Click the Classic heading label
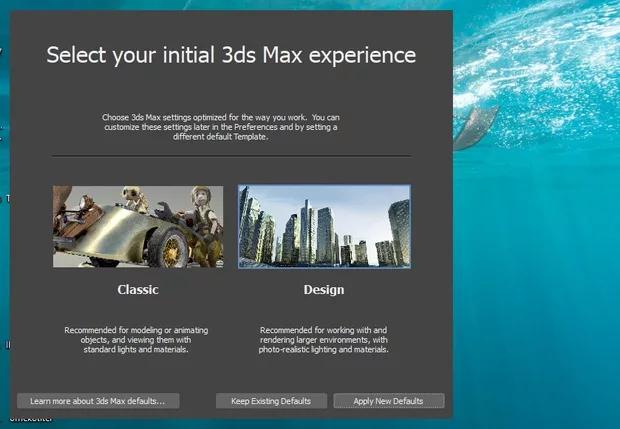Viewport: 620px width, 429px height. [x=138, y=289]
